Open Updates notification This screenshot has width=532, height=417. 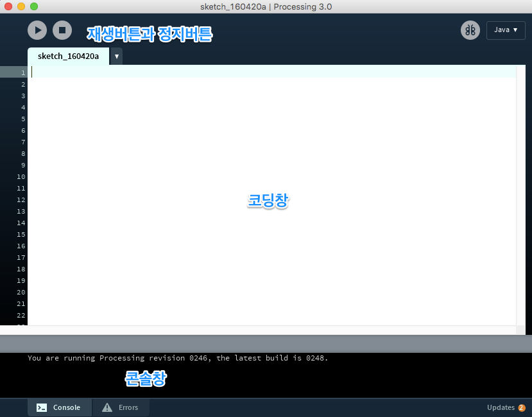coord(506,407)
